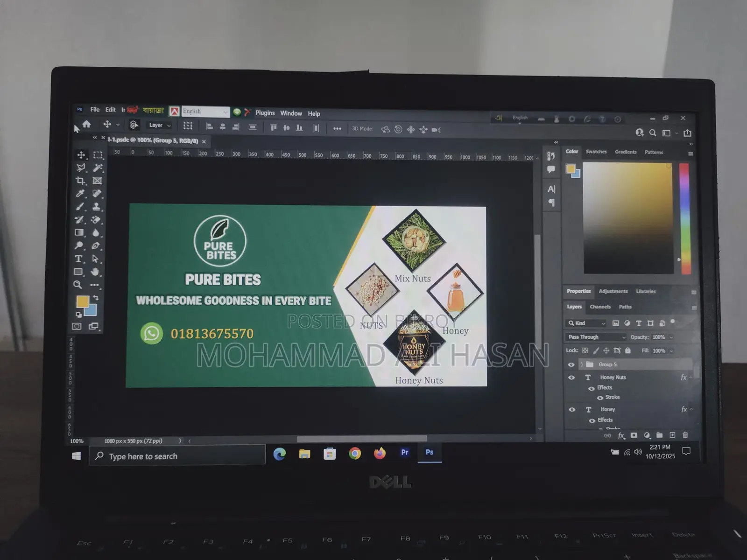Image resolution: width=747 pixels, height=560 pixels.
Task: Select the Eyedropper tool
Action: 80,194
